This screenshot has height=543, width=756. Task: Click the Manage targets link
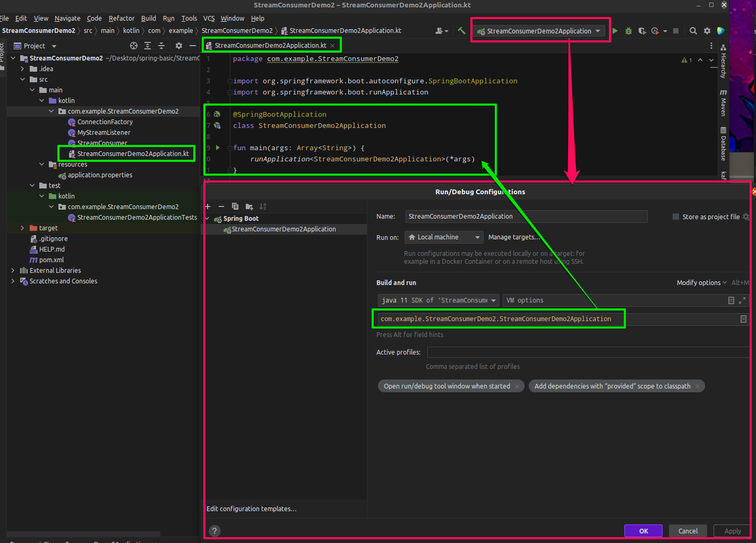click(514, 237)
